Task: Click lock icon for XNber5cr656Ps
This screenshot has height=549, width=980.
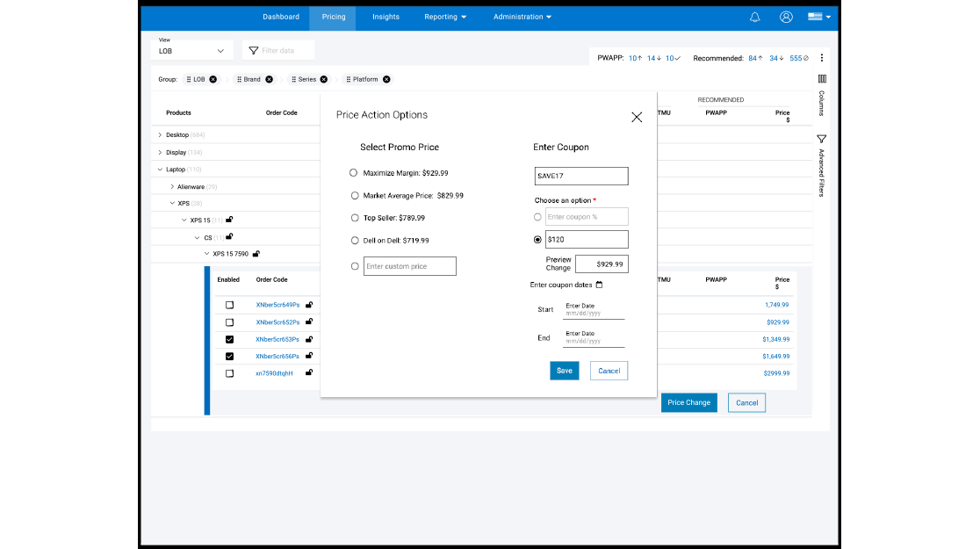Action: point(309,356)
